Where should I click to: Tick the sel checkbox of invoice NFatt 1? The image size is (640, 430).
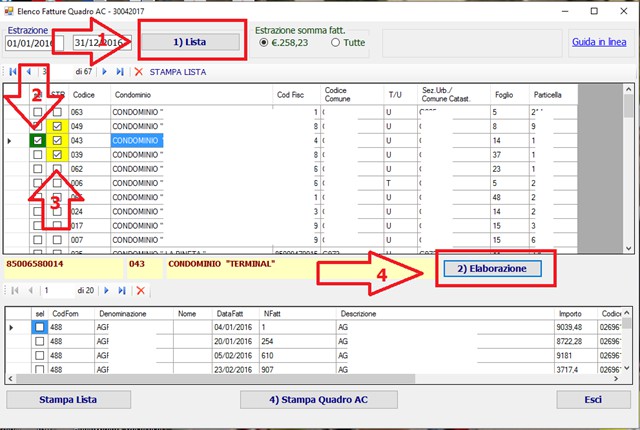coord(40,327)
